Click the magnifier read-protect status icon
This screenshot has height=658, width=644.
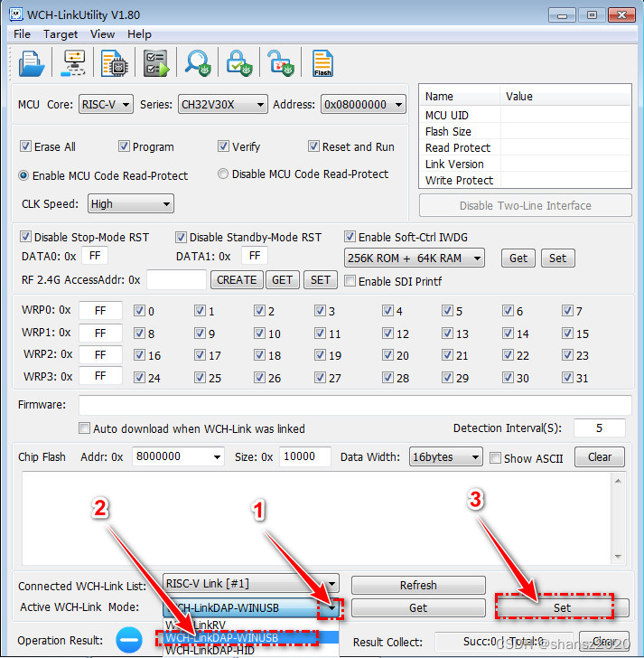[x=198, y=63]
